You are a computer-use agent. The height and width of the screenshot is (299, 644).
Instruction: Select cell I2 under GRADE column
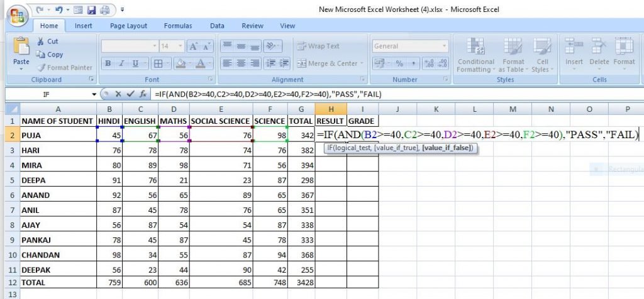pos(364,135)
